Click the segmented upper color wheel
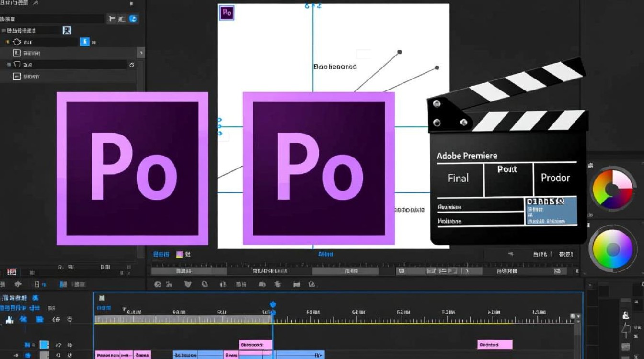 612,190
